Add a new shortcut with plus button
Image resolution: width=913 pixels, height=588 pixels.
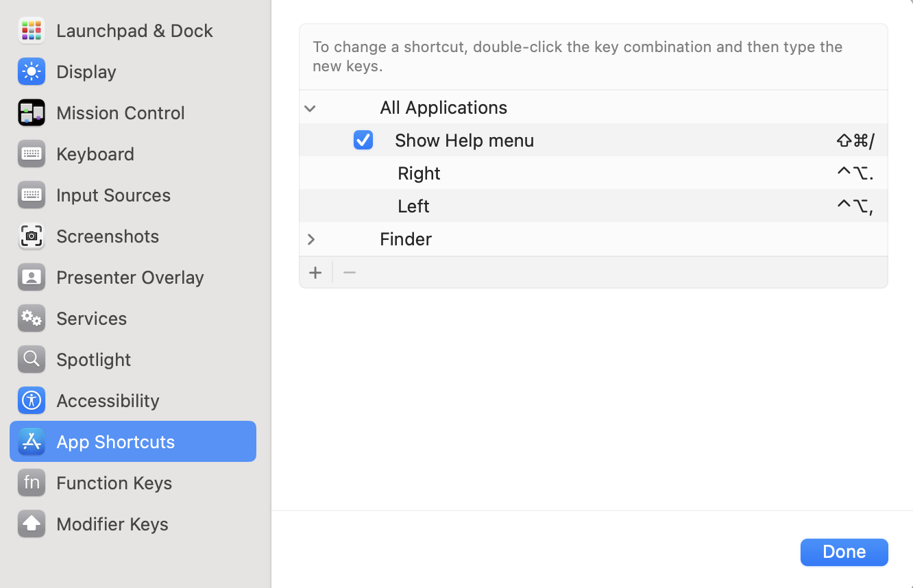tap(315, 273)
